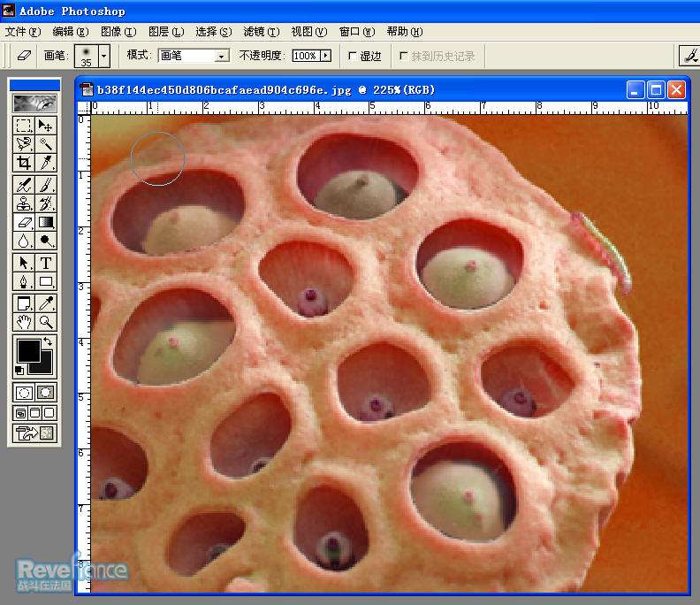Image resolution: width=700 pixels, height=605 pixels.
Task: Enable the 湿边 (Wet Edges) checkbox
Action: tap(353, 56)
